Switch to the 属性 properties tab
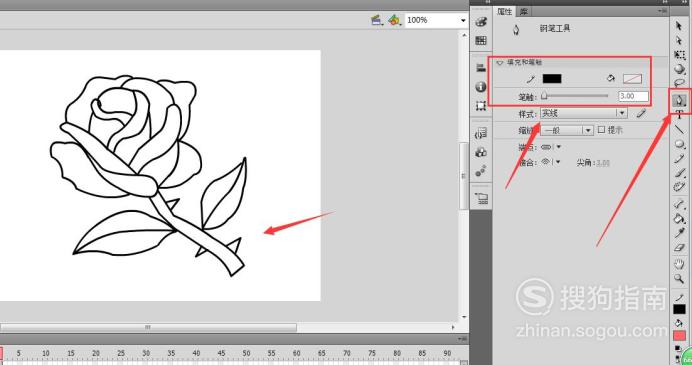 pos(505,11)
